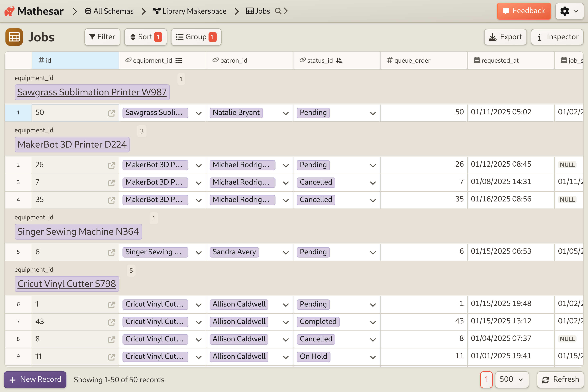Open record 11 via its expand icon
Screen dimensions: 588x392
[111, 357]
